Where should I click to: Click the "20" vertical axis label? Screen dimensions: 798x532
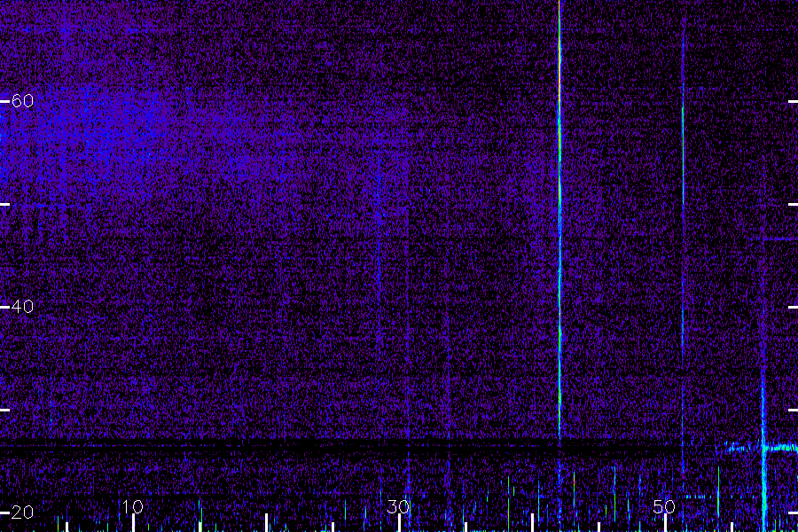[x=22, y=512]
